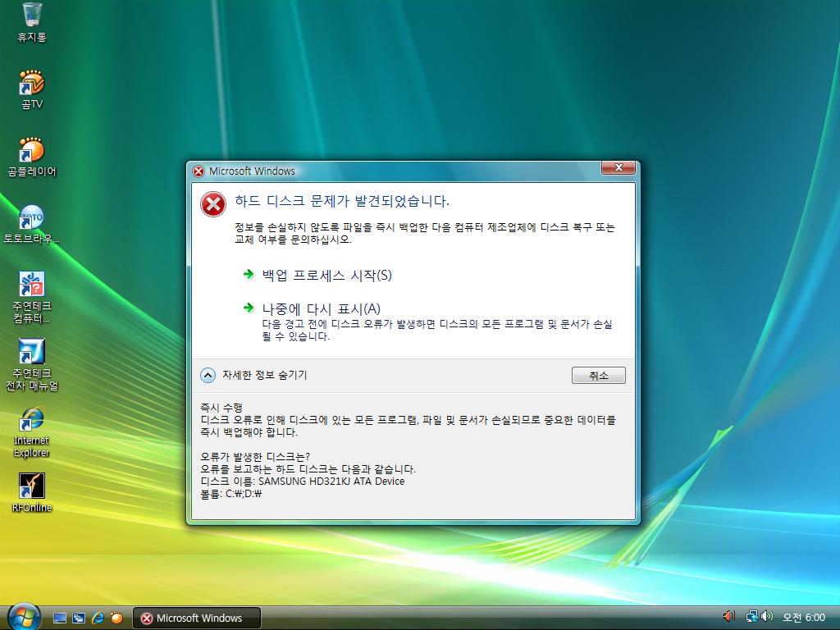Viewport: 840px width, 630px height.
Task: Close the Microsoft Windows dialog
Action: tap(619, 167)
